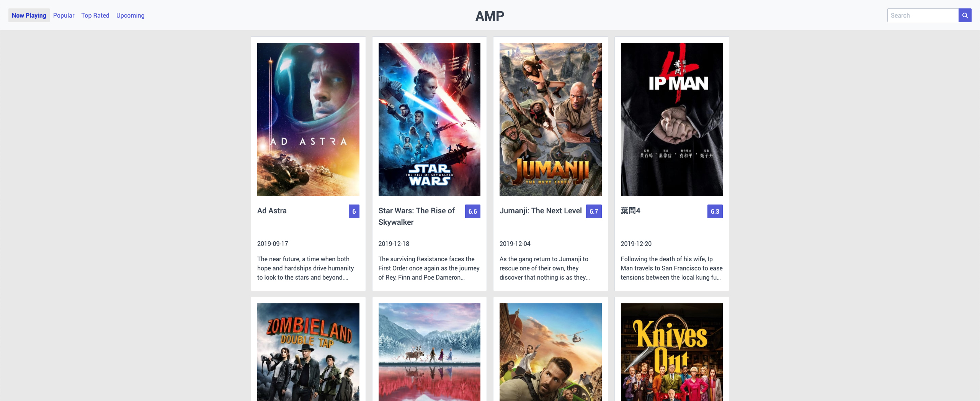
Task: Click 'As the gang return' description
Action: pos(545,268)
